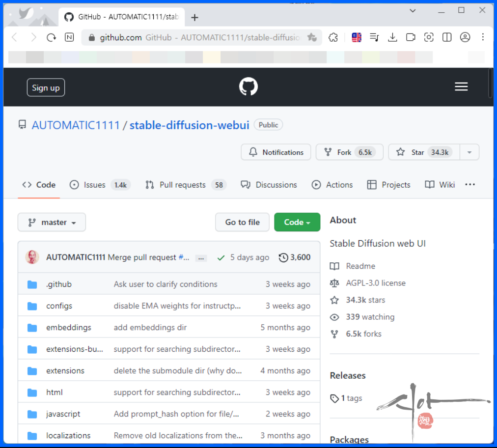
Task: Click the padlock icon in address bar
Action: tap(92, 38)
